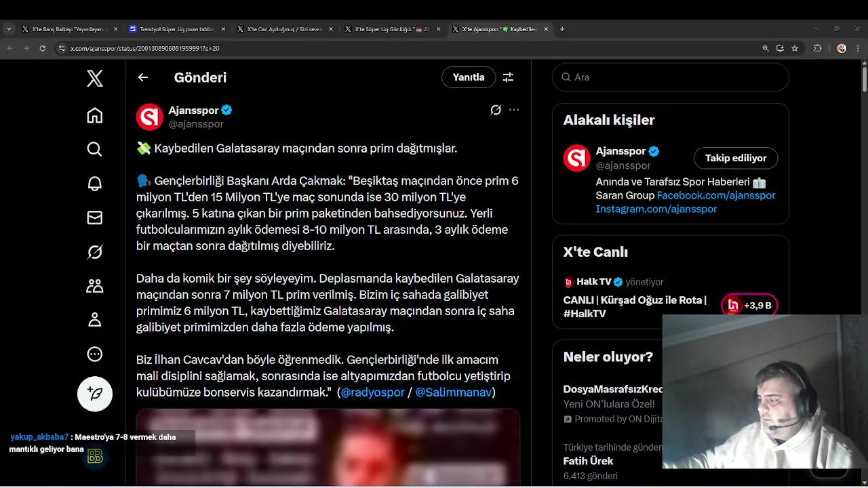Click Grok explain icon on the post
This screenshot has height=488, width=868.
(496, 110)
